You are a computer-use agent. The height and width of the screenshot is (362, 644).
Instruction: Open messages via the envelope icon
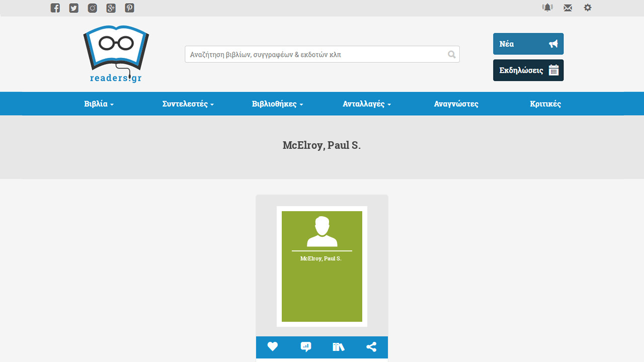(568, 8)
